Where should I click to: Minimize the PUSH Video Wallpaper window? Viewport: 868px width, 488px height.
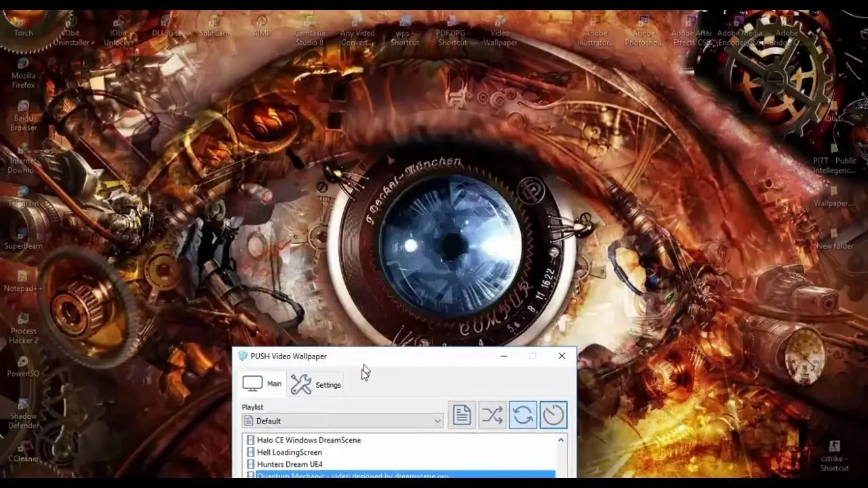click(504, 356)
